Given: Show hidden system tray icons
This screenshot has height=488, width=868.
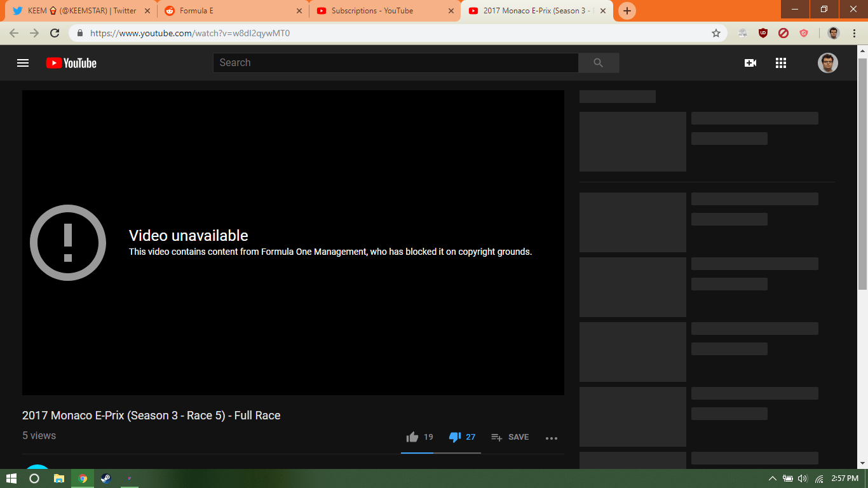Looking at the screenshot, I should (x=773, y=478).
